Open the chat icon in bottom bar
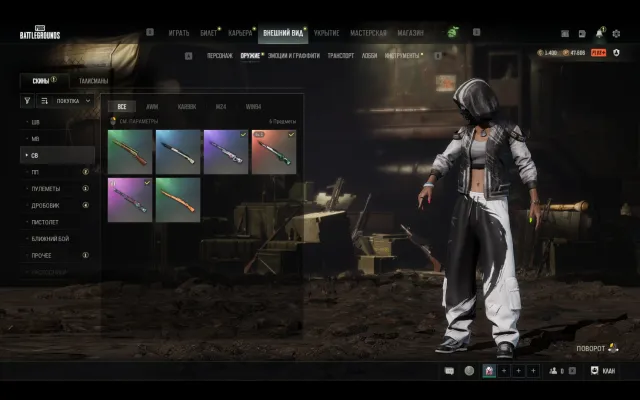Screen dimensions: 640x400 click(x=449, y=371)
